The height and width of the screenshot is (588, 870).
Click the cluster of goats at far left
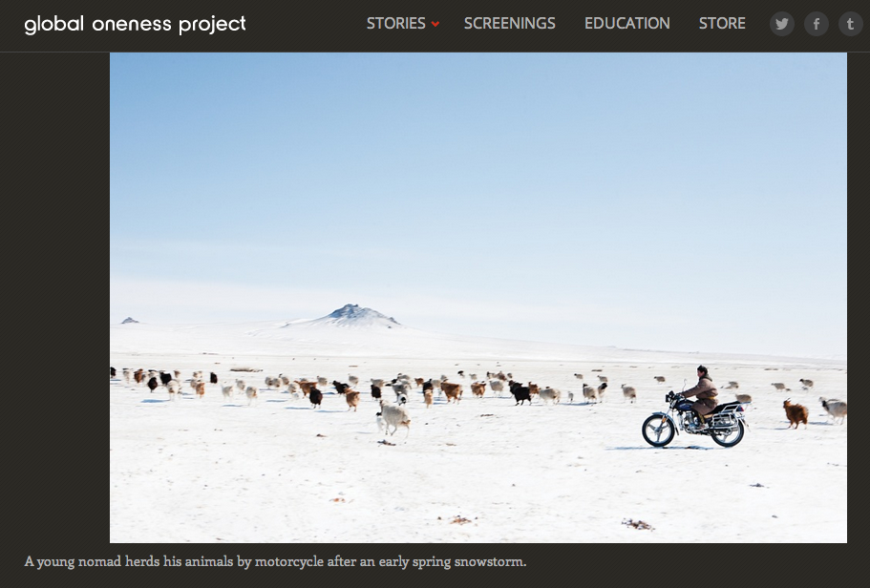(144, 380)
